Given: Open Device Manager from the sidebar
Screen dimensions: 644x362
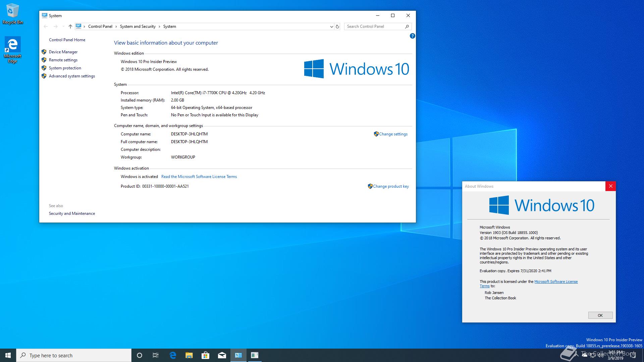Looking at the screenshot, I should 63,52.
